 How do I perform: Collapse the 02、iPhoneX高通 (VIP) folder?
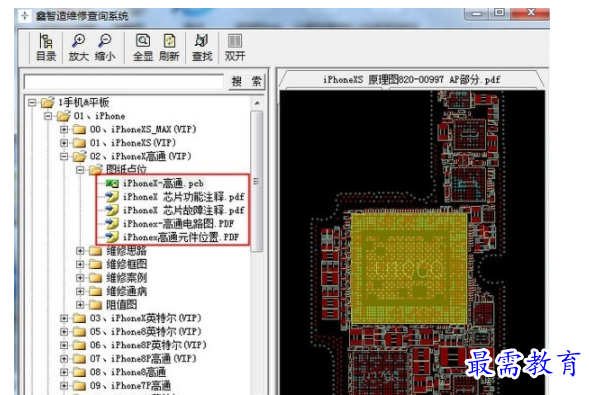click(64, 157)
